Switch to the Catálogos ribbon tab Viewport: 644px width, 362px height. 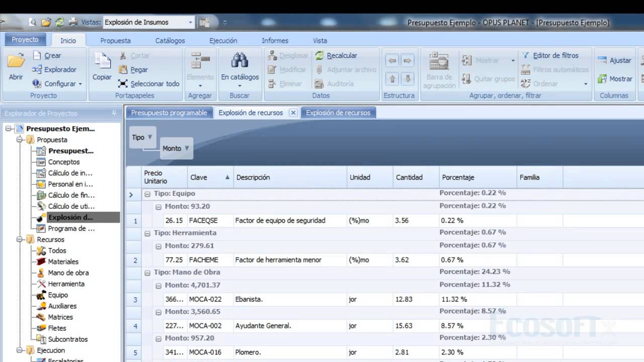click(x=170, y=41)
